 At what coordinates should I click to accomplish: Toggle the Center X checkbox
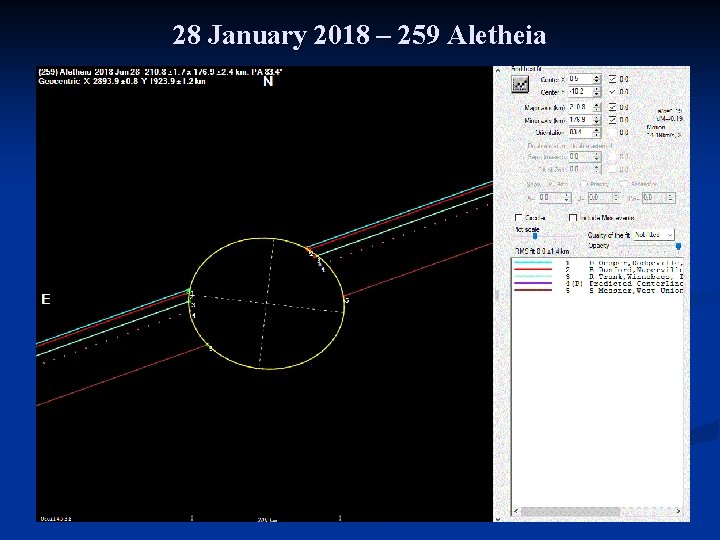(613, 79)
